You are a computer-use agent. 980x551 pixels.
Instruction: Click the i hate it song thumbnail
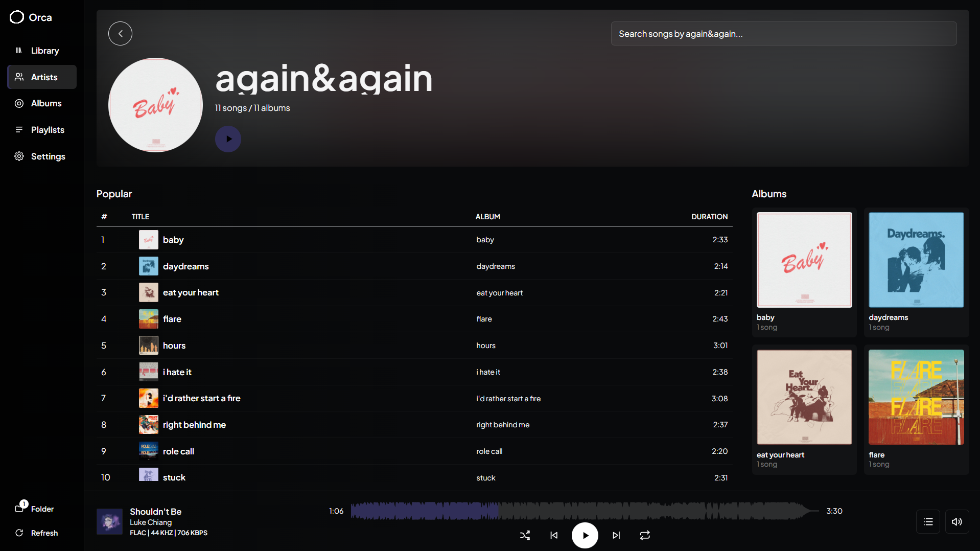click(149, 372)
